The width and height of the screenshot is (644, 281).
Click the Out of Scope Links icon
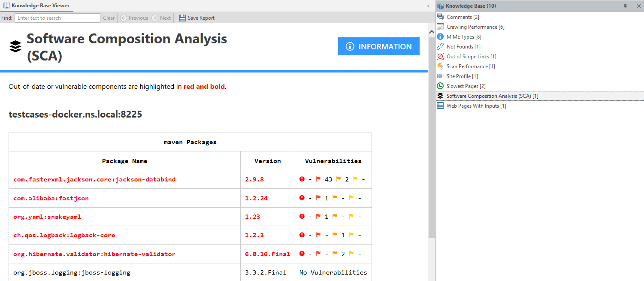(x=440, y=56)
